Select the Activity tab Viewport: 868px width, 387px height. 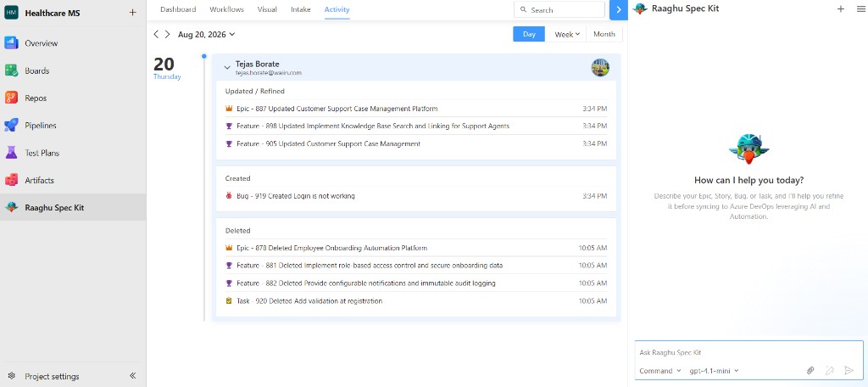tap(337, 9)
